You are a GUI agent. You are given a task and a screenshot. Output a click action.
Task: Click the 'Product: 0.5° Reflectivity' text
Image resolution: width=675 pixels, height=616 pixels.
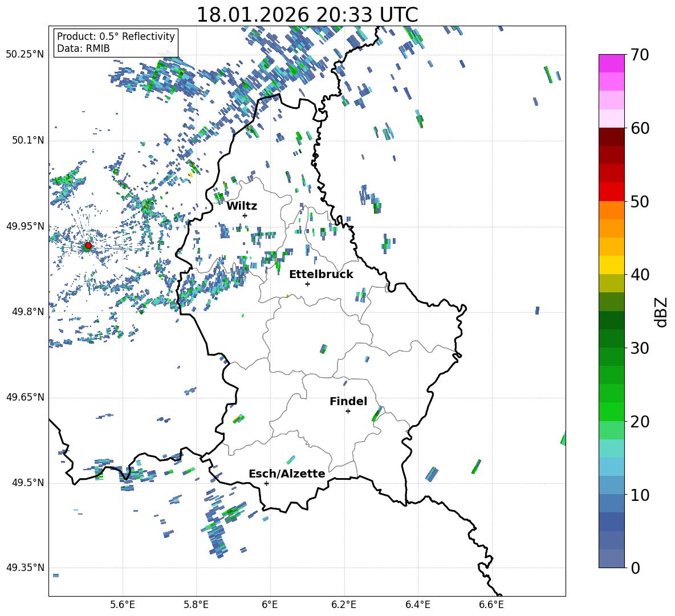116,36
